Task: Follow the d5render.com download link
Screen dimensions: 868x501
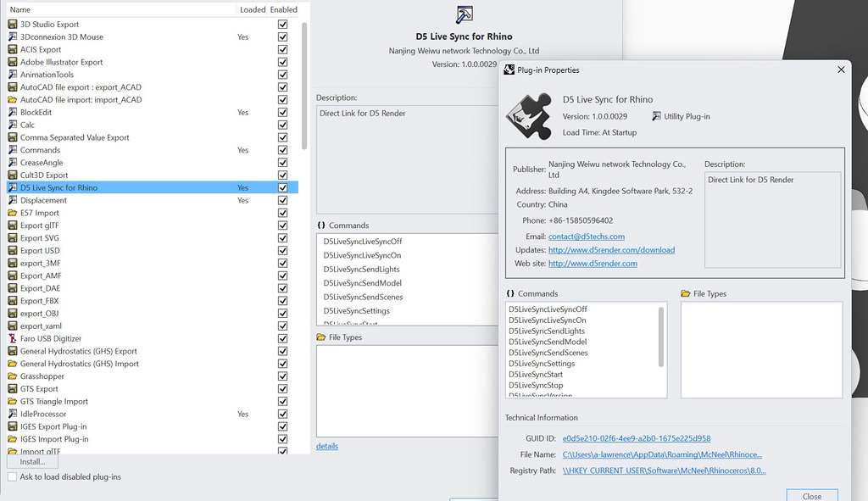Action: click(611, 249)
